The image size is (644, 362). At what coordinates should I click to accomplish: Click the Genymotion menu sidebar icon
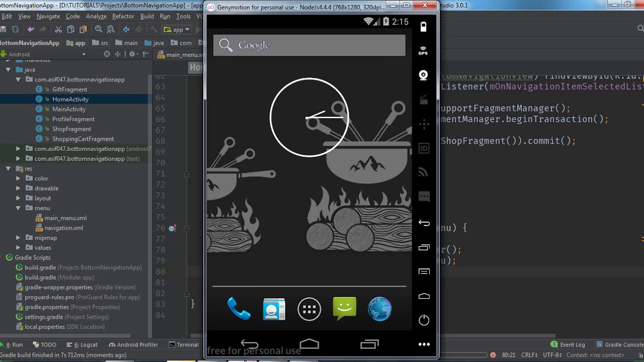(x=424, y=271)
